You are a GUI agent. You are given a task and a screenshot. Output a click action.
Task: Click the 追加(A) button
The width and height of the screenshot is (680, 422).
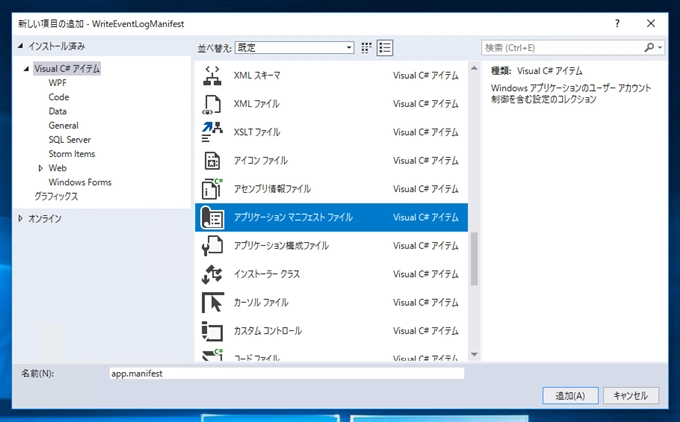point(570,396)
